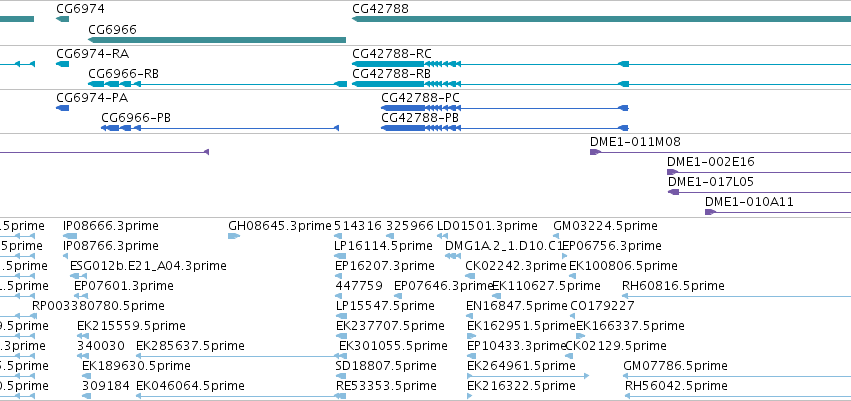Click the CG42788-RB transcript label
Viewport: 851px width, 401px height.
(391, 73)
